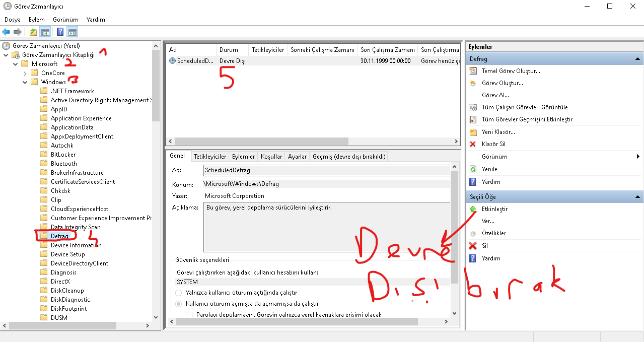This screenshot has width=644, height=342.
Task: Select the ScheduledDefrag task row clock icon
Action: pos(173,60)
